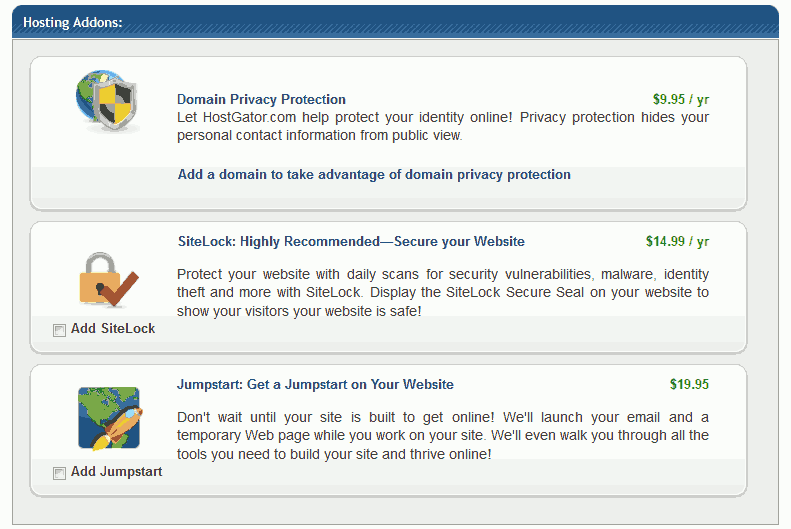Click the Jumpstart rocket icon
Viewport: 791px width, 529px height.
coord(109,418)
